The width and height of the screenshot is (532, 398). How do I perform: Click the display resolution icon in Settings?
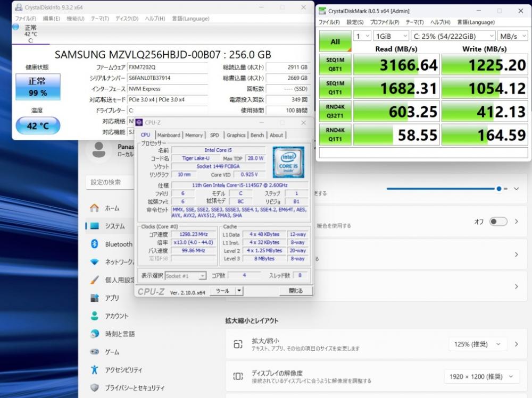pos(238,376)
